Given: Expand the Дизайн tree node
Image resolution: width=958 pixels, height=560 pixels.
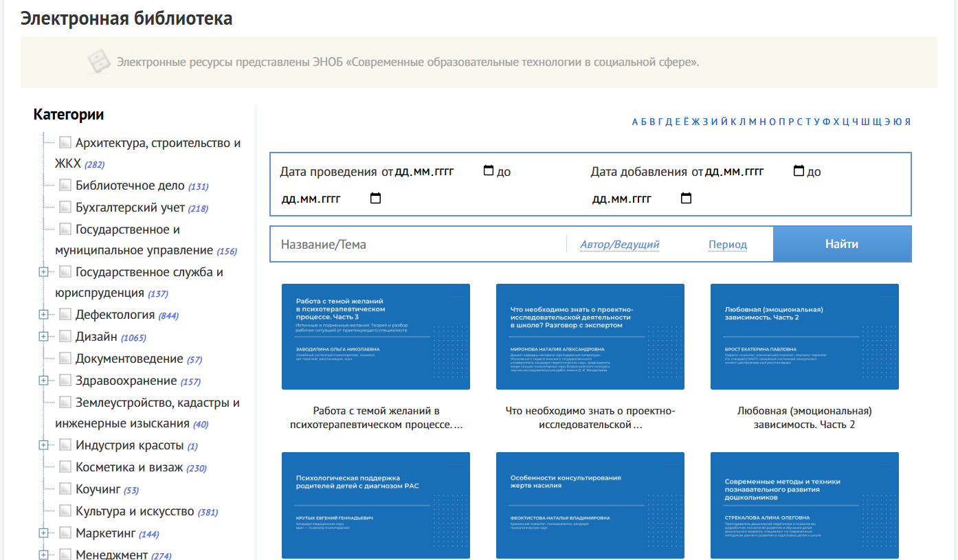Looking at the screenshot, I should (x=43, y=337).
